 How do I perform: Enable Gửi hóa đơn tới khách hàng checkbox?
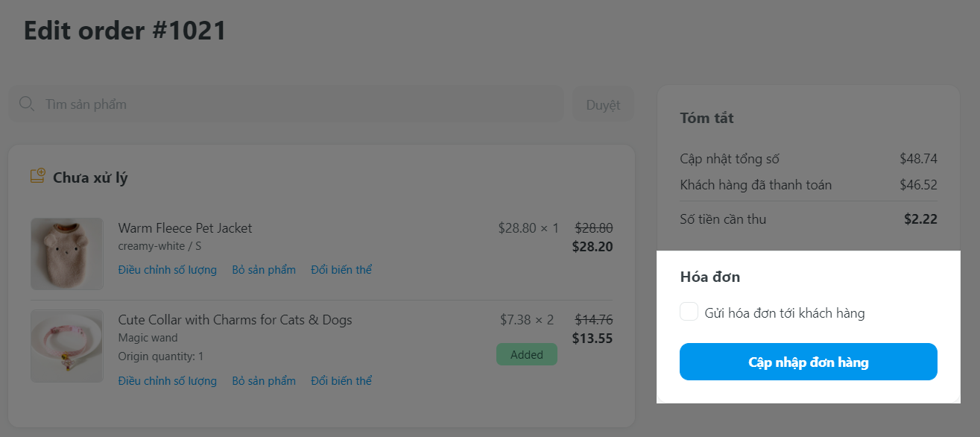coord(689,312)
